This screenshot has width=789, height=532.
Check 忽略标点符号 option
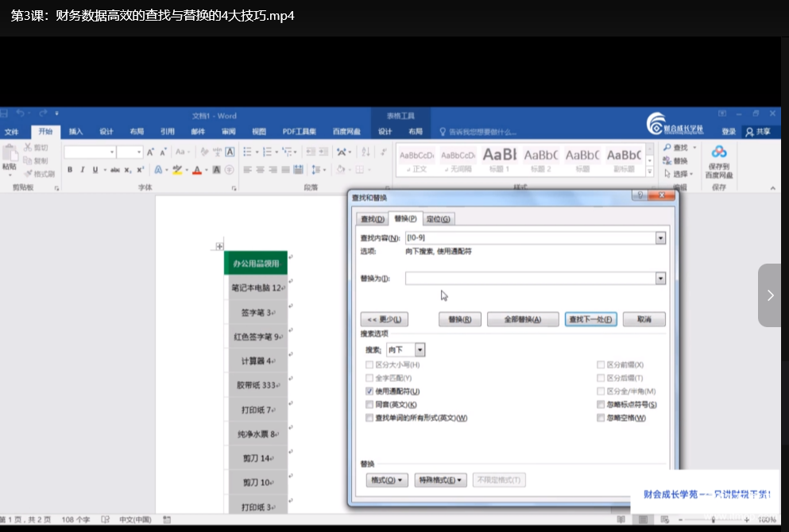point(601,404)
